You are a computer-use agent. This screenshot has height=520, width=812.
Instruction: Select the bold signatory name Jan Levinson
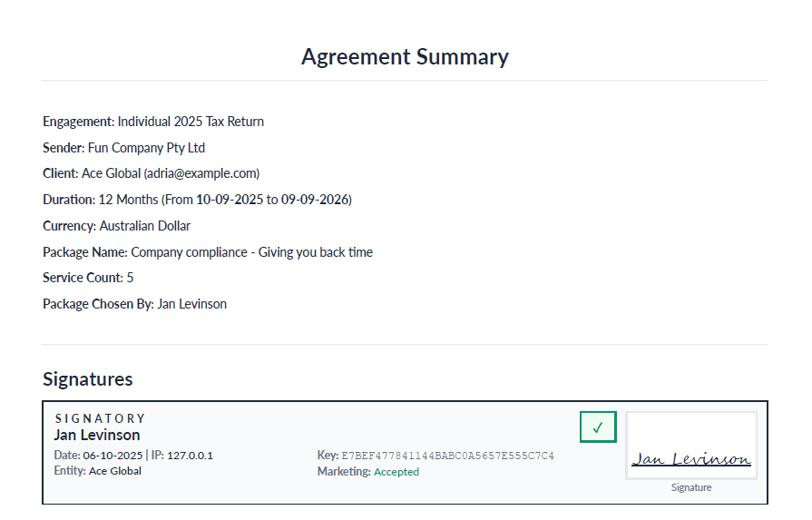[97, 435]
